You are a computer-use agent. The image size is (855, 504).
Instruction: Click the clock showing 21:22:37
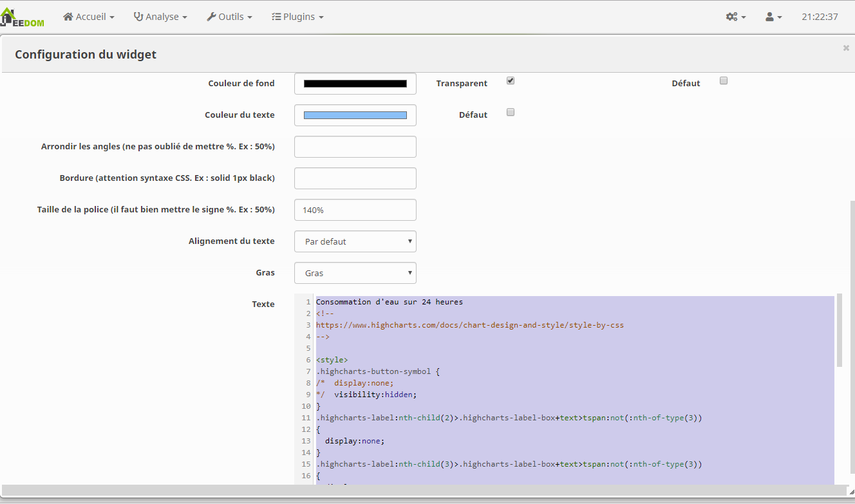820,17
